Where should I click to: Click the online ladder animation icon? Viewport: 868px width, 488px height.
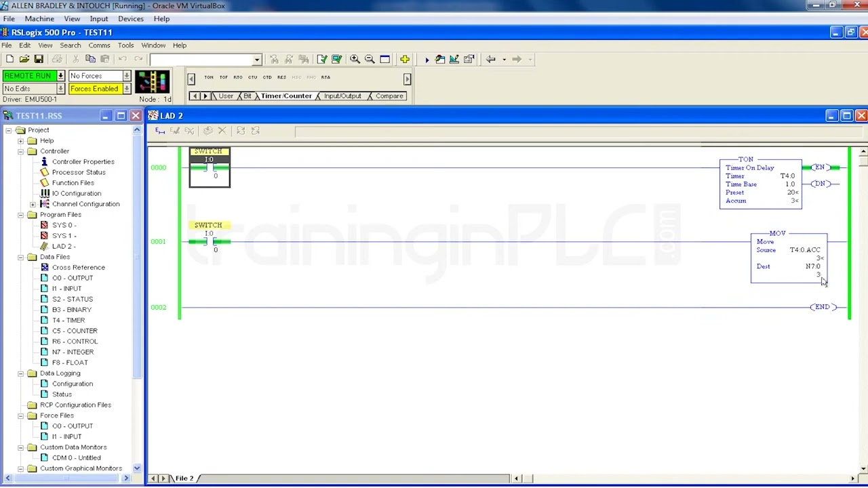[x=152, y=81]
